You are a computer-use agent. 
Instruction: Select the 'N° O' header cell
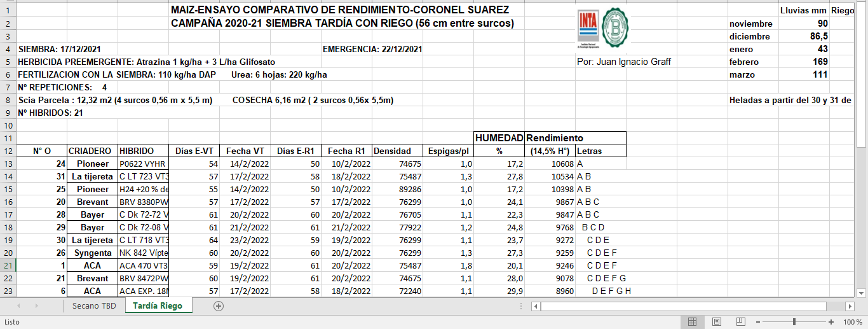click(42, 151)
